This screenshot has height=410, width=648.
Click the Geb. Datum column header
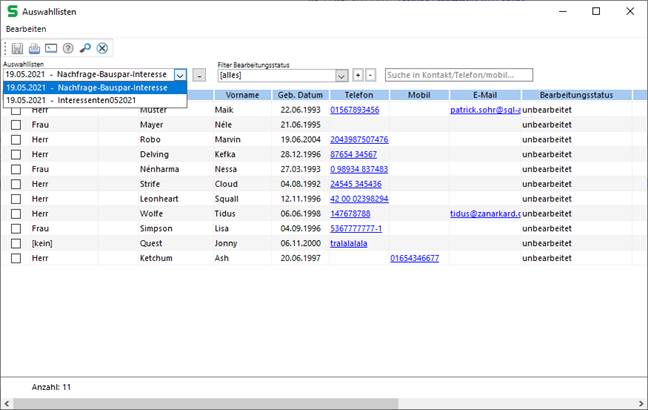click(299, 95)
